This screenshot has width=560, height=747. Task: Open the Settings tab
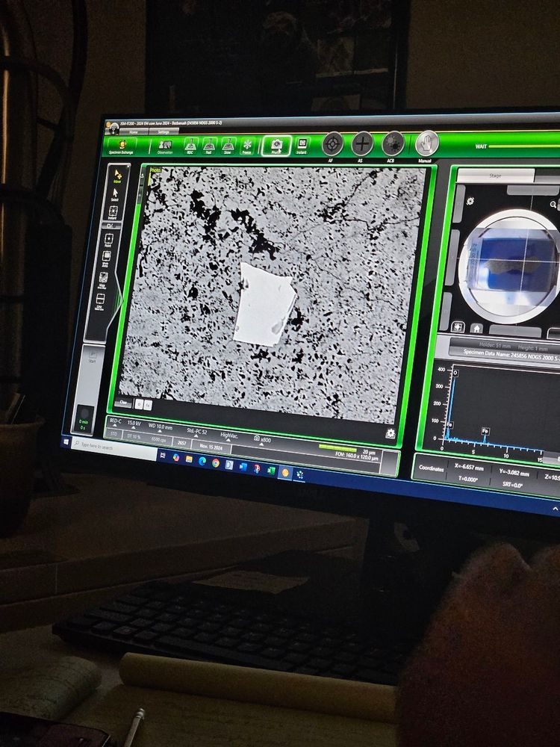(164, 132)
